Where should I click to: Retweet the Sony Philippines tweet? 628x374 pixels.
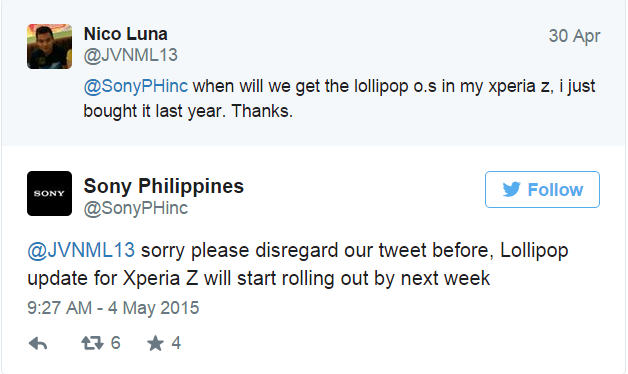click(x=92, y=343)
